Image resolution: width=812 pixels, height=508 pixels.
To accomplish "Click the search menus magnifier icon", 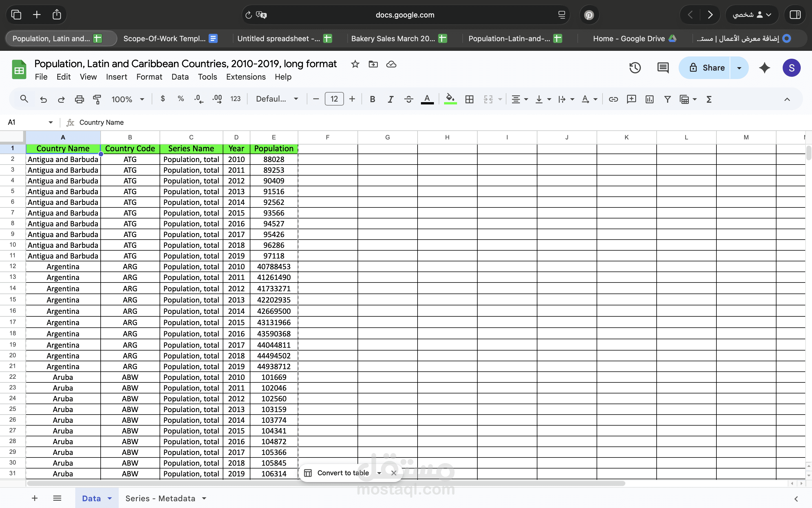I will tap(24, 99).
